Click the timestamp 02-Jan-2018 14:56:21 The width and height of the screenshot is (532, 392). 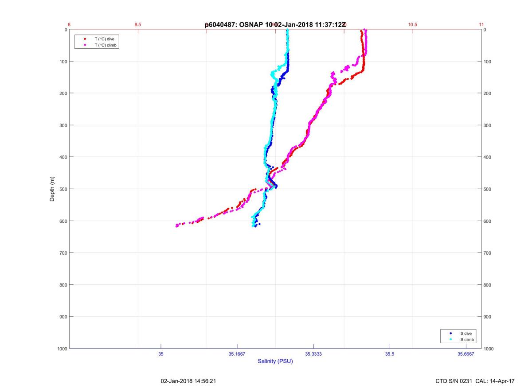click(x=188, y=381)
